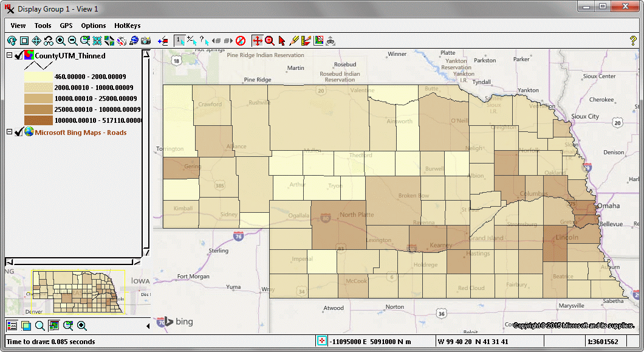Toggle the red crosshair recenter tool

pos(258,41)
